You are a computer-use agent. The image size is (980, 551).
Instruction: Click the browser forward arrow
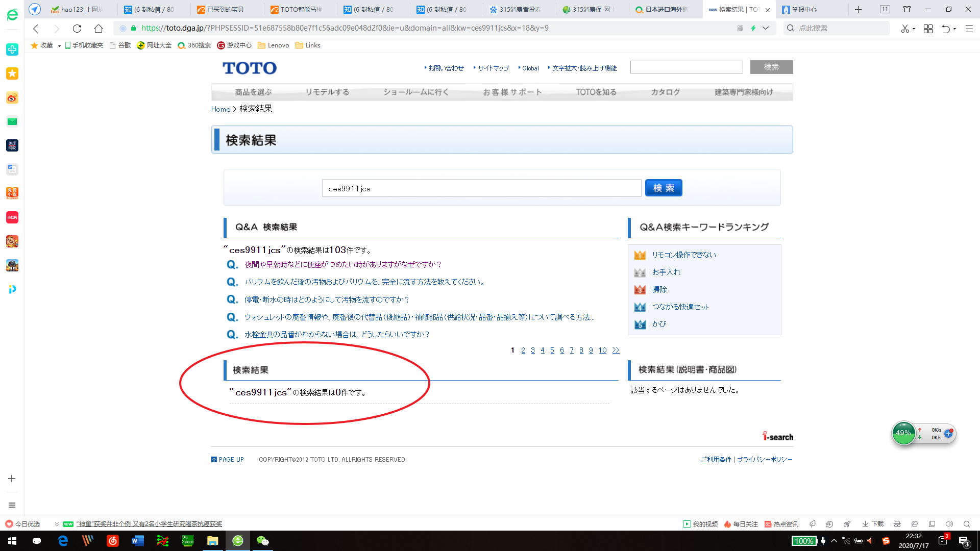pyautogui.click(x=57, y=29)
